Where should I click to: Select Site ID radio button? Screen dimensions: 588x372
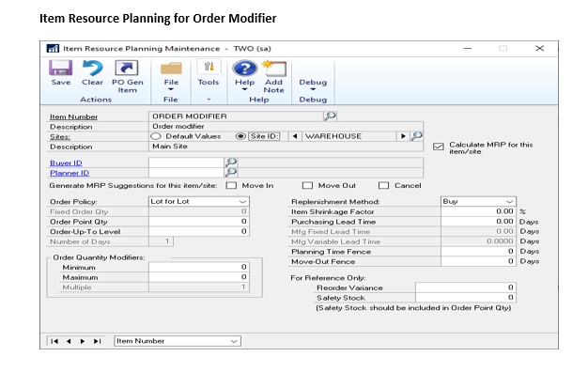pos(240,136)
